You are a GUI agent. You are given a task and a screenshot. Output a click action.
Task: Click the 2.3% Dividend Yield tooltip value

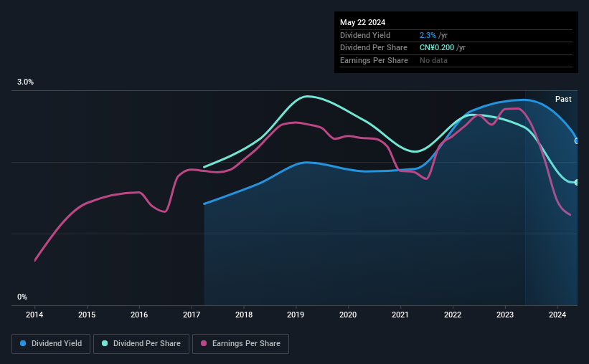coord(428,35)
